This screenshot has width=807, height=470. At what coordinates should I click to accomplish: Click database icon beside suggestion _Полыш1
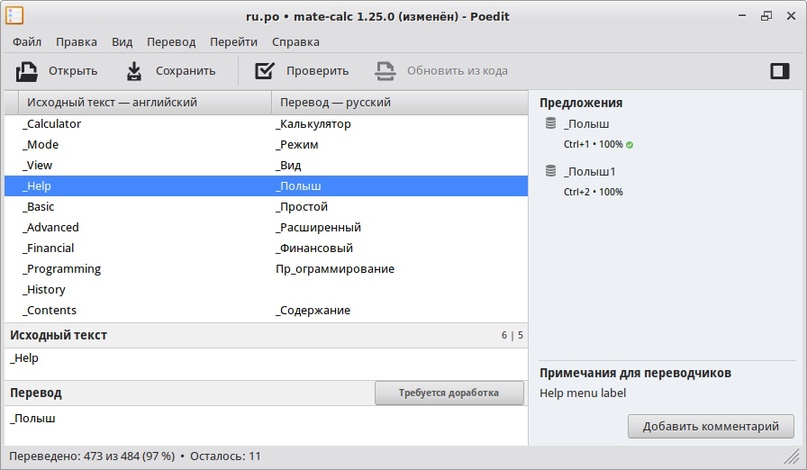551,171
